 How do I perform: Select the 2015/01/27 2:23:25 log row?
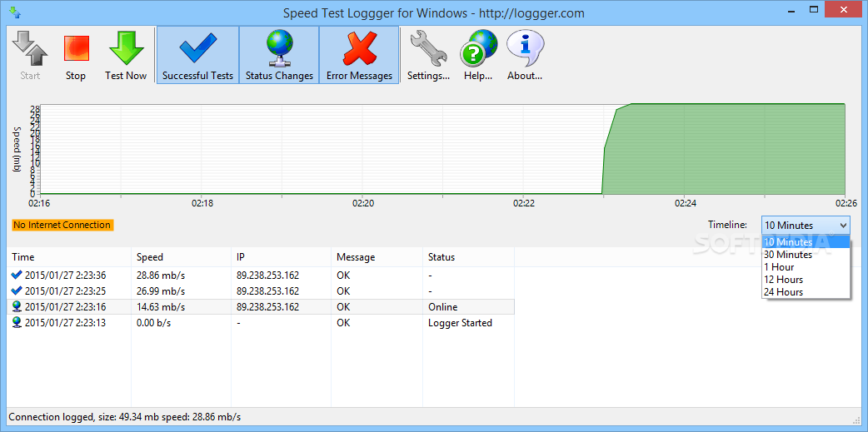(x=261, y=291)
